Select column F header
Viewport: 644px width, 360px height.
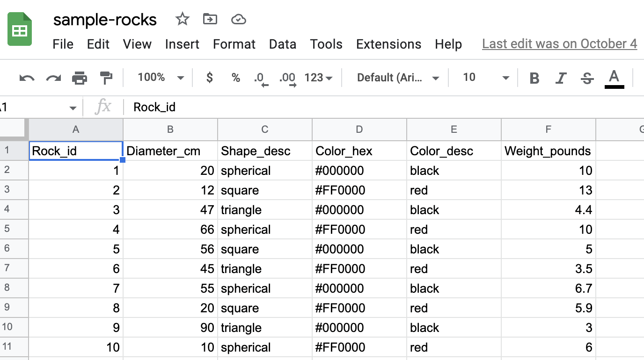(549, 130)
